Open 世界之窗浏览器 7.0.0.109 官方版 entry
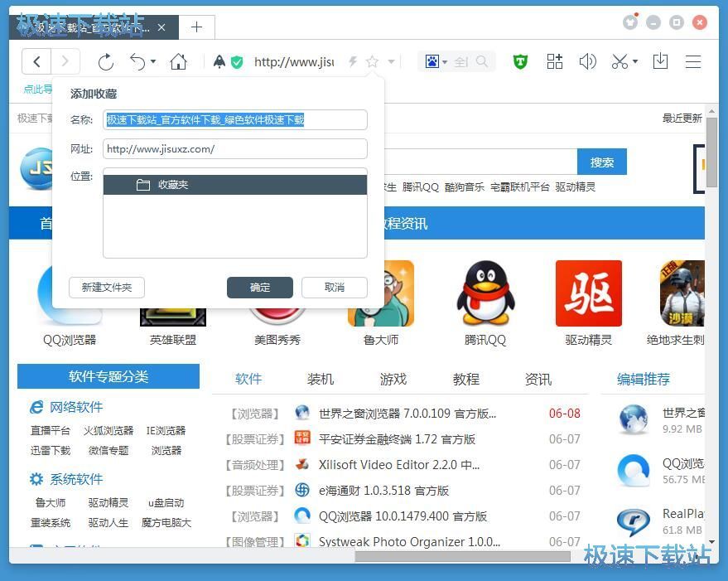The image size is (728, 581). [x=407, y=414]
